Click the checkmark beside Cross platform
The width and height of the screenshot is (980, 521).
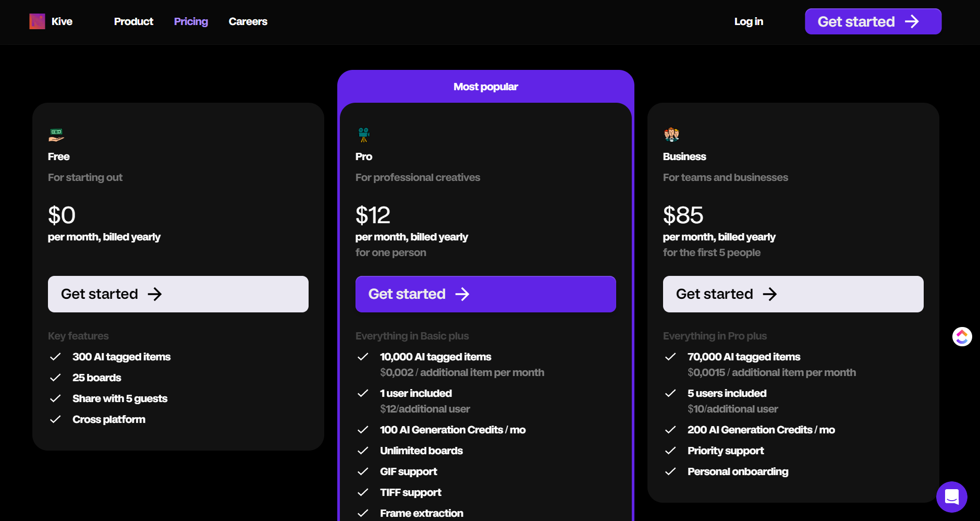[55, 419]
